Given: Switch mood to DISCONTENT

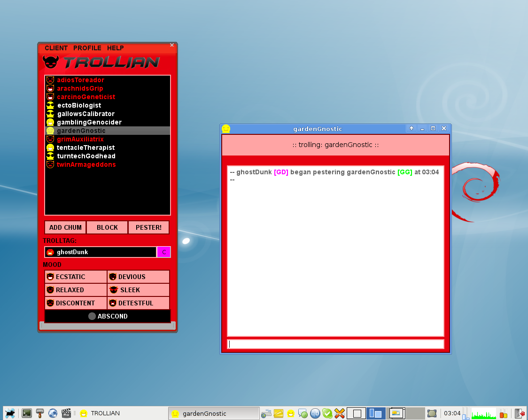Looking at the screenshot, I should 76,303.
